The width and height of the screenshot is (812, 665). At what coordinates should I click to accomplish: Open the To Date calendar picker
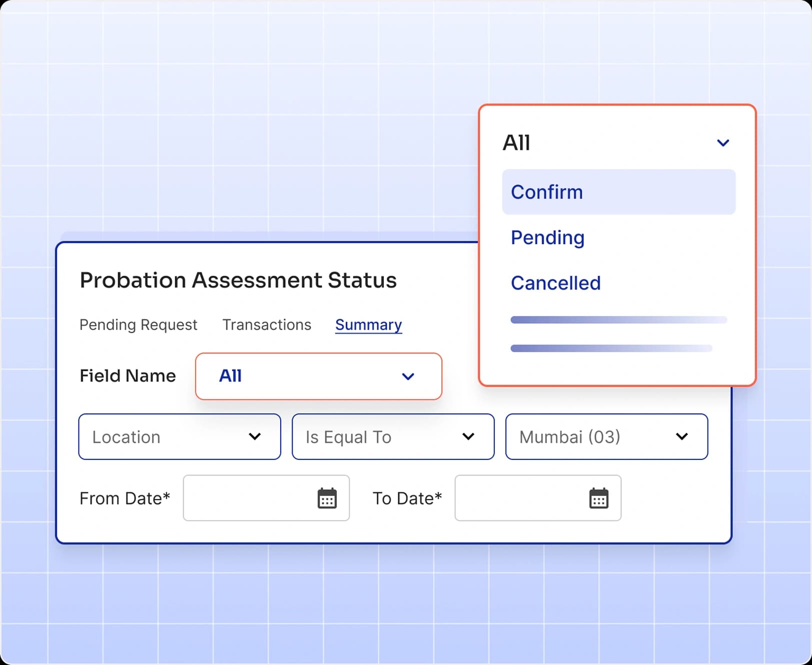tap(599, 498)
